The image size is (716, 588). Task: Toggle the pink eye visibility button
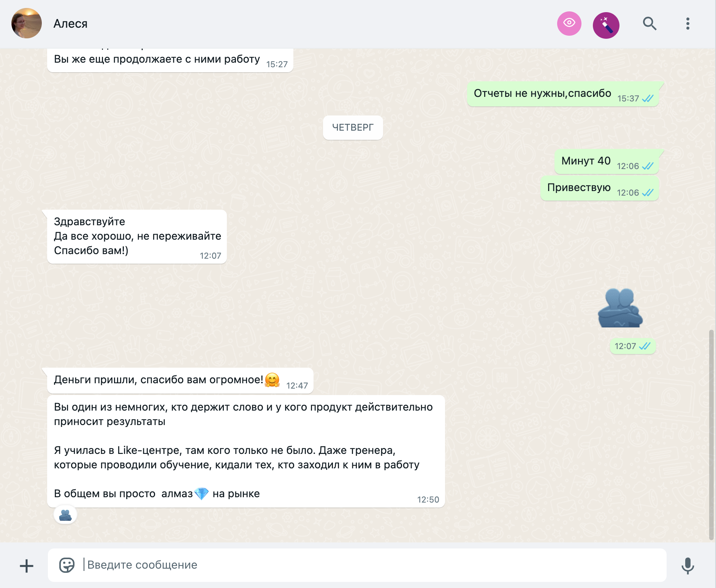569,24
